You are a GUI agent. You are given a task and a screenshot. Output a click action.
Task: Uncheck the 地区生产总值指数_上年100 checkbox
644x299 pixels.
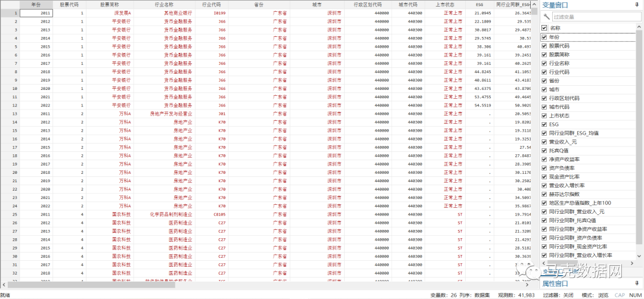click(x=544, y=203)
